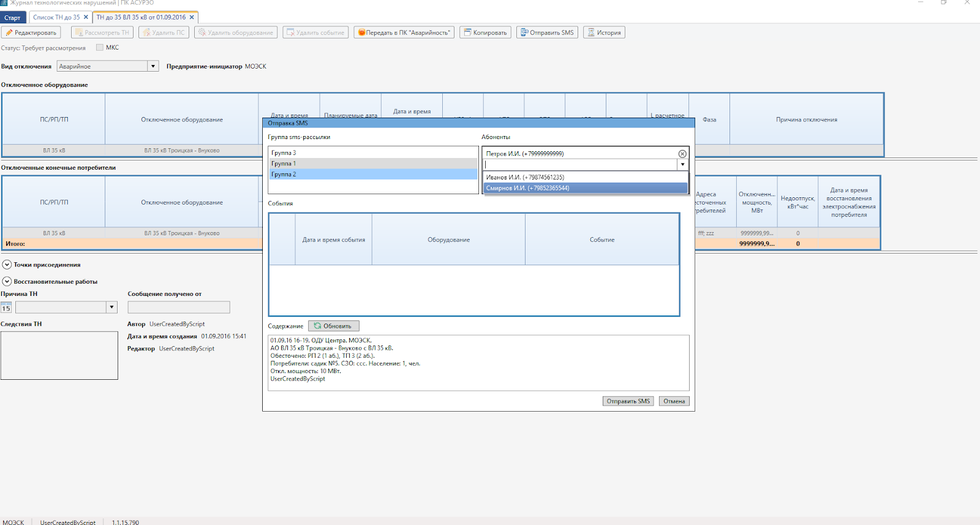980x525 pixels.
Task: Select Группа 3 in the sms group list
Action: (373, 153)
